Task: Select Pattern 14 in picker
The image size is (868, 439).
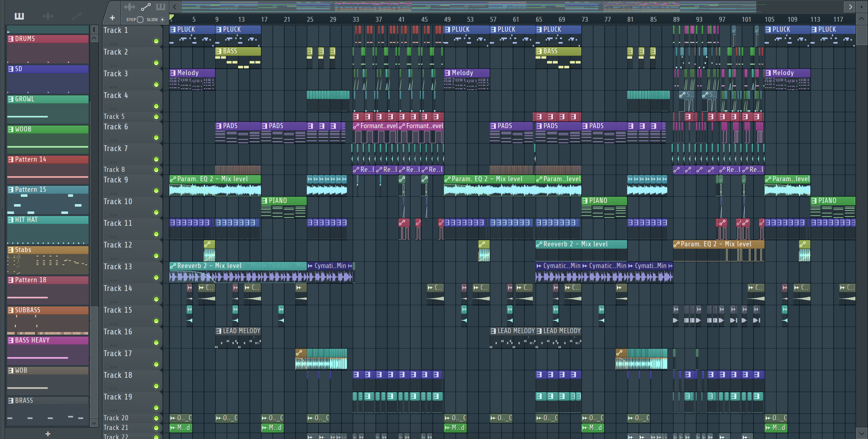Action: coord(48,169)
